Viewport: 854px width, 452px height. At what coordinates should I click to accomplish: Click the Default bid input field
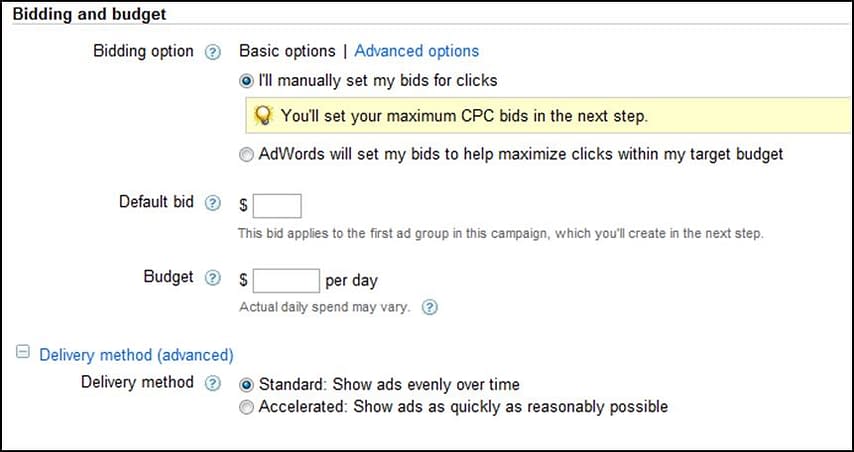click(277, 206)
